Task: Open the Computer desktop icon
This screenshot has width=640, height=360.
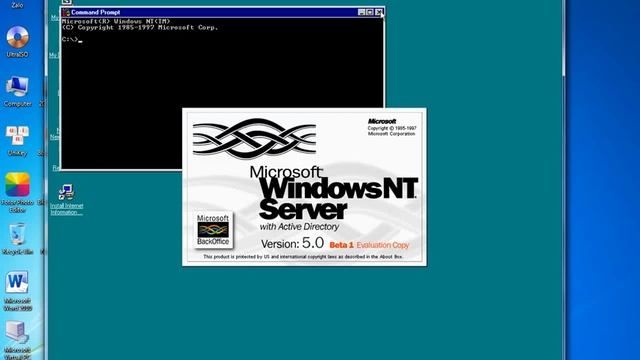Action: click(x=18, y=91)
